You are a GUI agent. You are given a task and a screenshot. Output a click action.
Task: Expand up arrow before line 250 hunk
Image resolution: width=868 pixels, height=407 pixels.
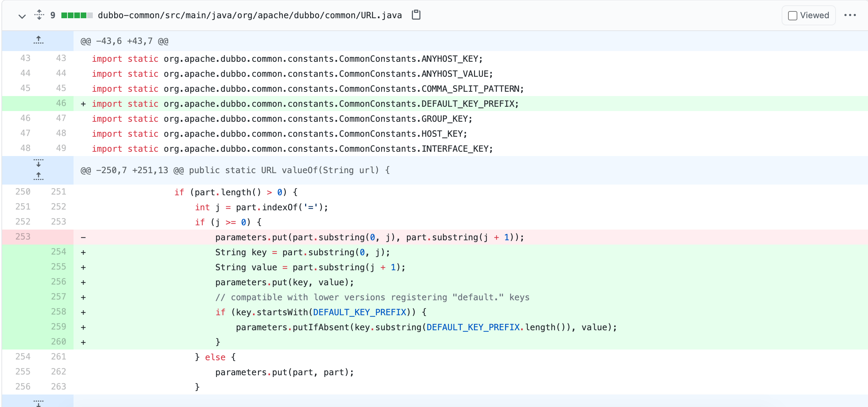point(38,176)
